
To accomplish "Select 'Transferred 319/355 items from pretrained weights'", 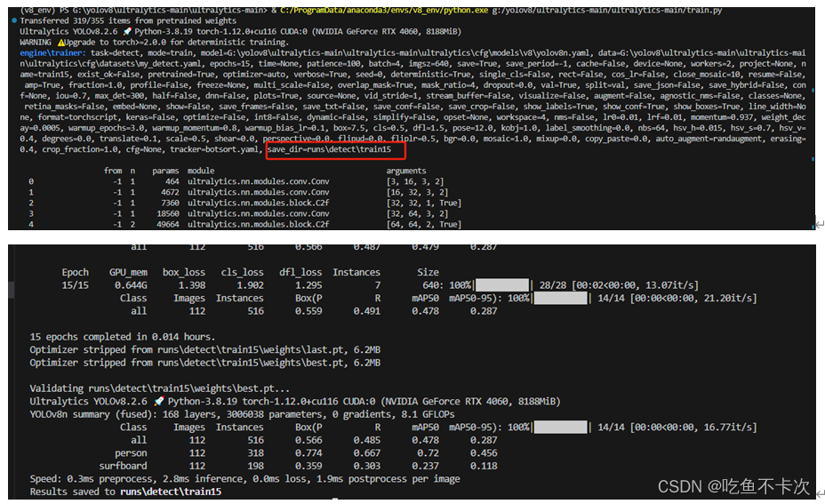I will 128,21.
